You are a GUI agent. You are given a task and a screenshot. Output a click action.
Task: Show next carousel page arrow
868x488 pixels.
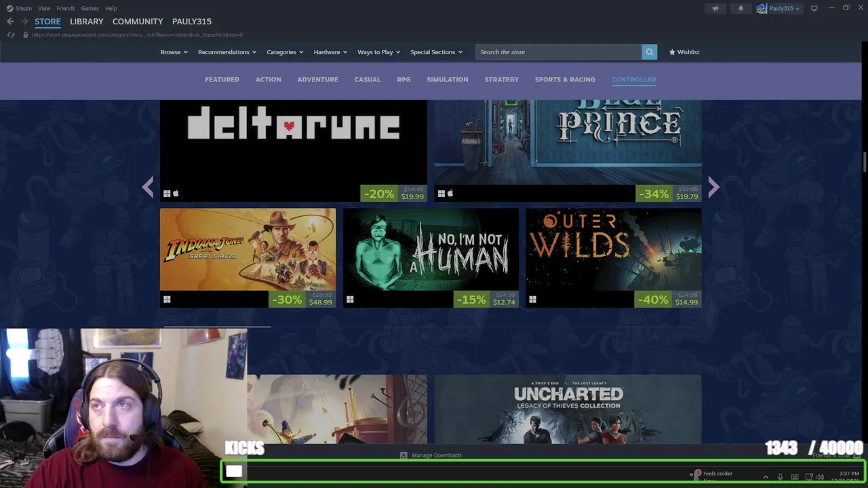coord(713,187)
